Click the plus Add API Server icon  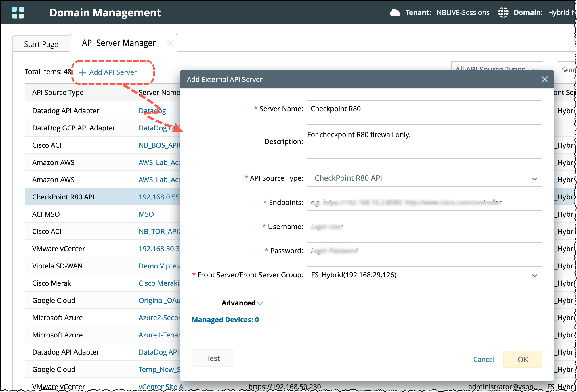click(x=83, y=73)
